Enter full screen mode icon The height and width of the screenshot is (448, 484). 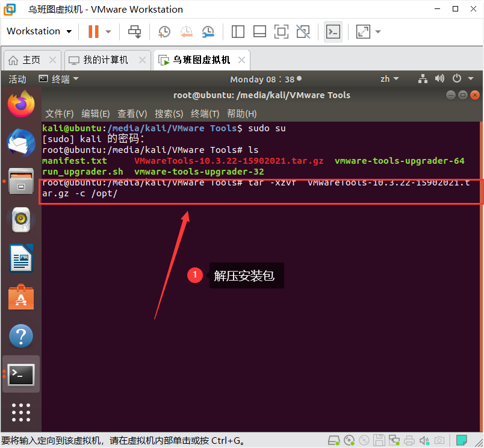(281, 31)
